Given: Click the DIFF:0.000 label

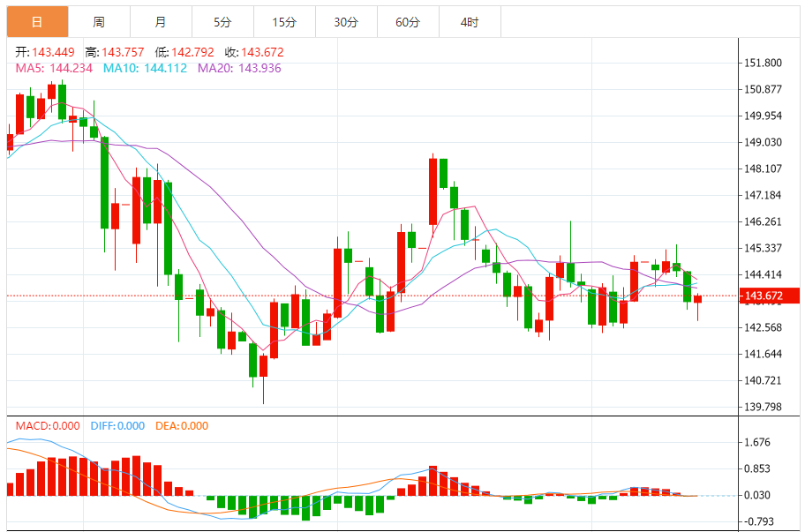Looking at the screenshot, I should 117,426.
